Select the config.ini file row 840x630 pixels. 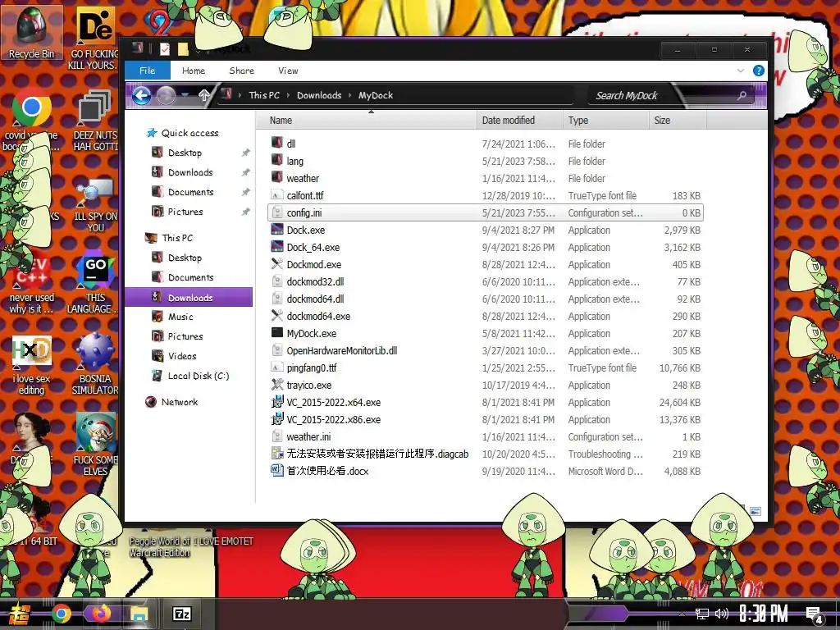click(486, 212)
